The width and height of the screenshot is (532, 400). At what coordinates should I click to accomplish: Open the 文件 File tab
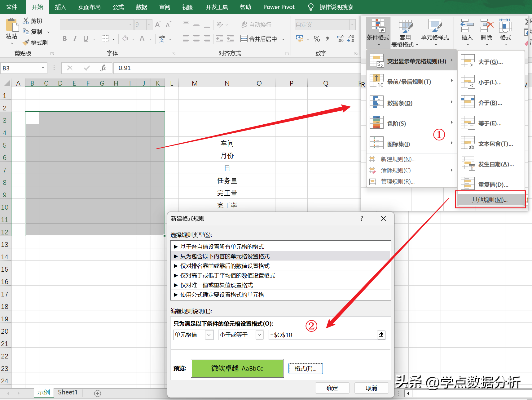[12, 7]
